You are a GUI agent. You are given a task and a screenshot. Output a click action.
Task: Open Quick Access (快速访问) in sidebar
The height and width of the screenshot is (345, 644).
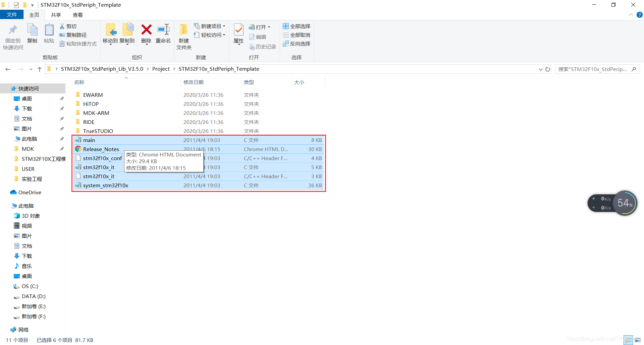33,88
